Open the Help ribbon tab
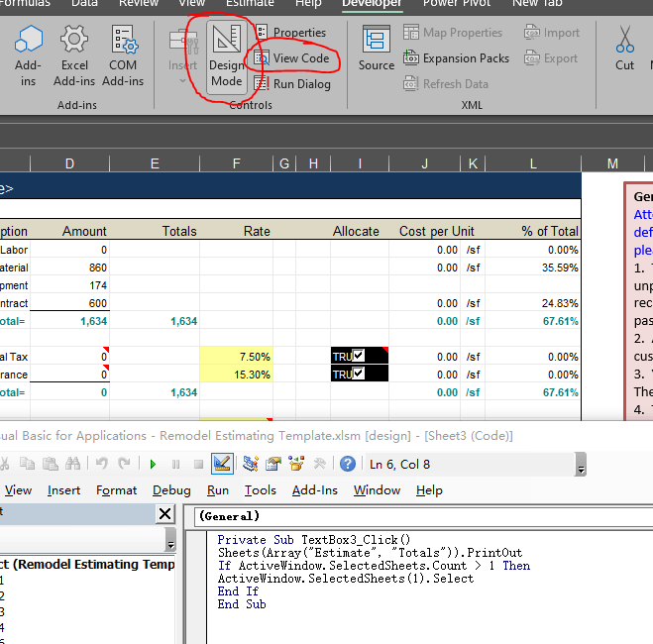653x644 pixels. click(x=308, y=3)
